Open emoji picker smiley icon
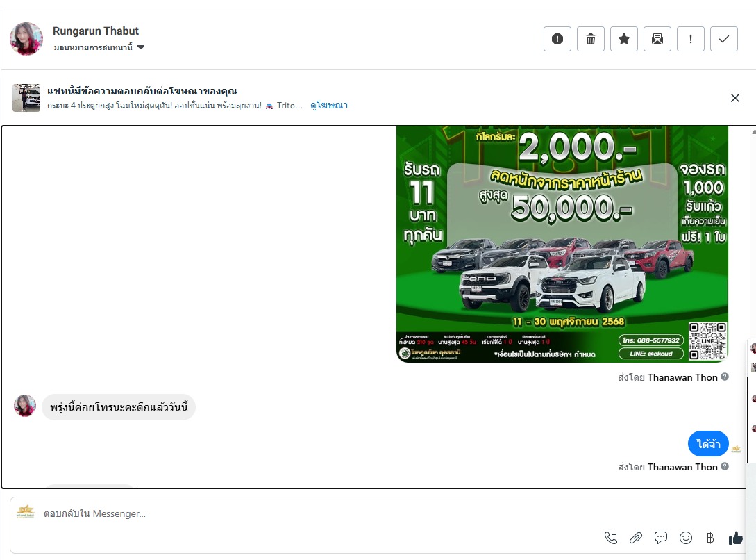The width and height of the screenshot is (756, 560). click(686, 538)
